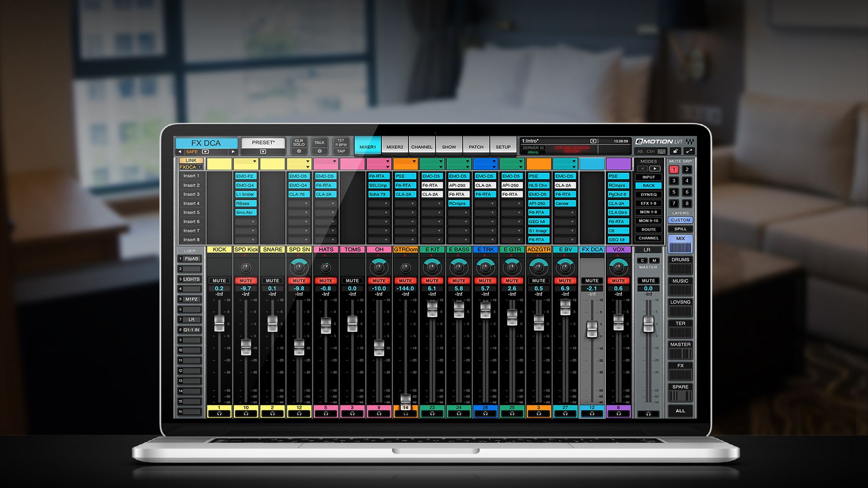Click the TAP tempo button

341,151
